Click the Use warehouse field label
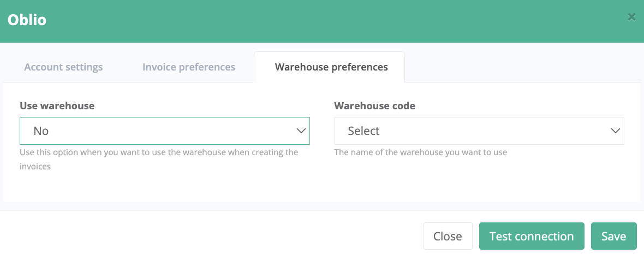The height and width of the screenshot is (259, 644). 57,106
